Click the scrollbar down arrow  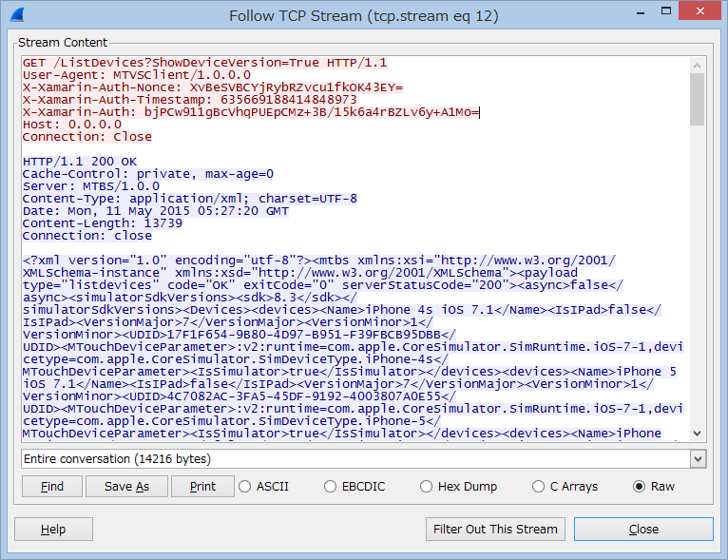pyautogui.click(x=697, y=434)
